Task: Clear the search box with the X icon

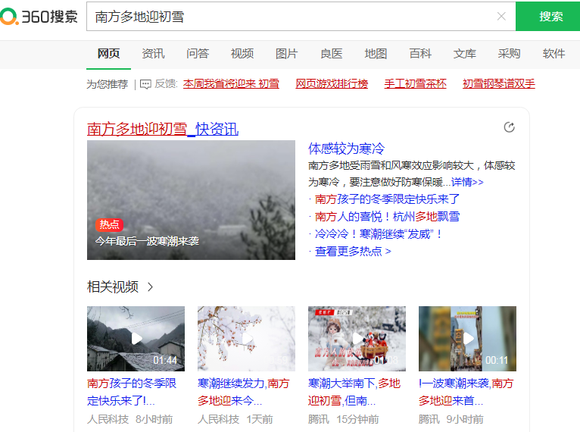Action: [501, 16]
